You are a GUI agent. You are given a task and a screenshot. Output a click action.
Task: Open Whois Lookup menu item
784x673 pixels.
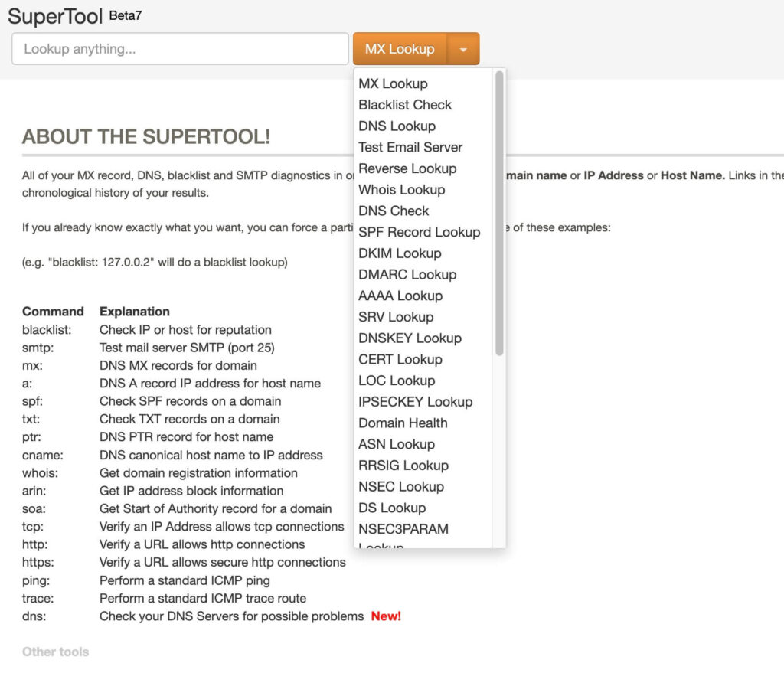(401, 190)
